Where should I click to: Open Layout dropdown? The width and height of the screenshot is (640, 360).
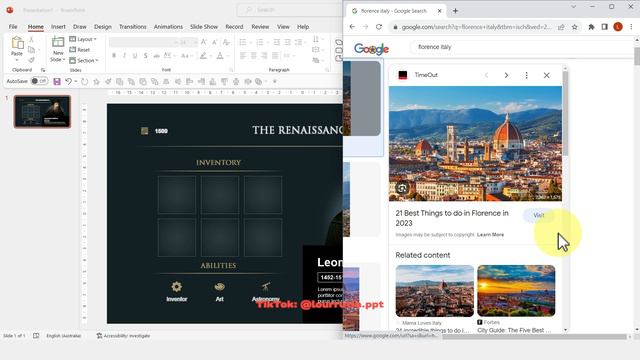coord(83,39)
